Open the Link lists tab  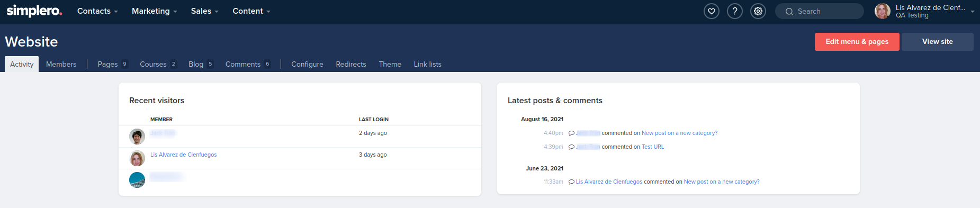point(428,64)
